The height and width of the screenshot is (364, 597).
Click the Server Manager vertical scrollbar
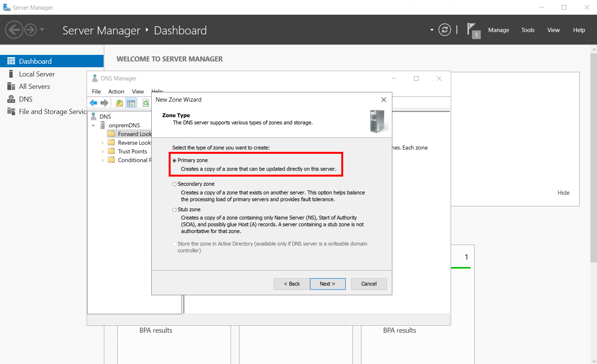594,158
